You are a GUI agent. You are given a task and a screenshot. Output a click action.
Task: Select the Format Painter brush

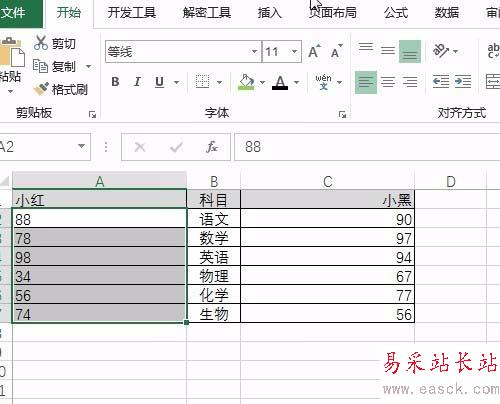tap(41, 89)
